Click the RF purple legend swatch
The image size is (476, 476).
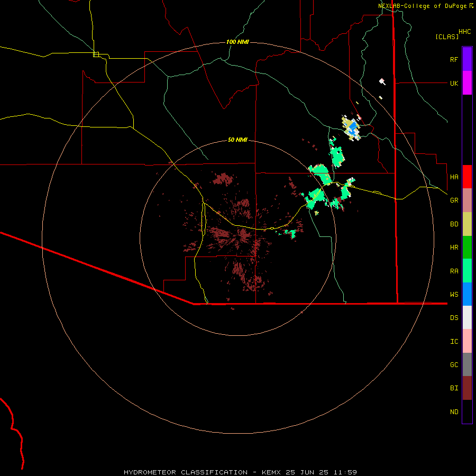pos(467,59)
